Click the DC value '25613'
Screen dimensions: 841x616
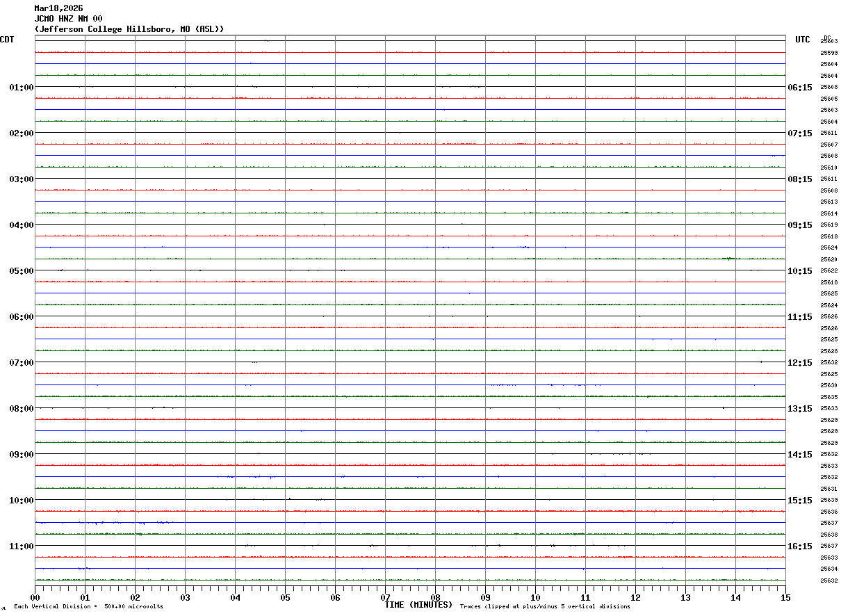click(x=828, y=202)
